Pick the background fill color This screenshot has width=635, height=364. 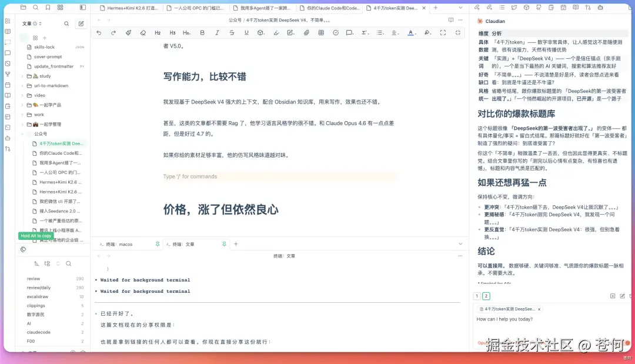[x=427, y=33]
